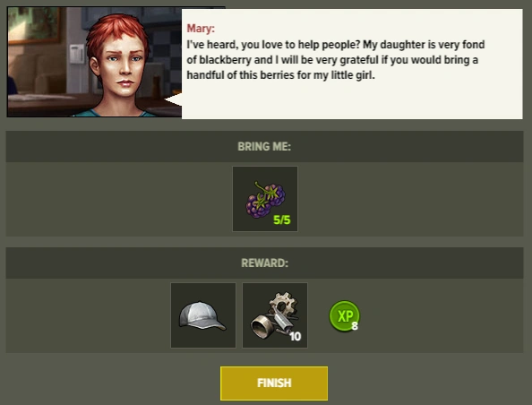Screen dimensions: 532x405
Task: Click Mary's red hair in portrait
Action: [117, 32]
